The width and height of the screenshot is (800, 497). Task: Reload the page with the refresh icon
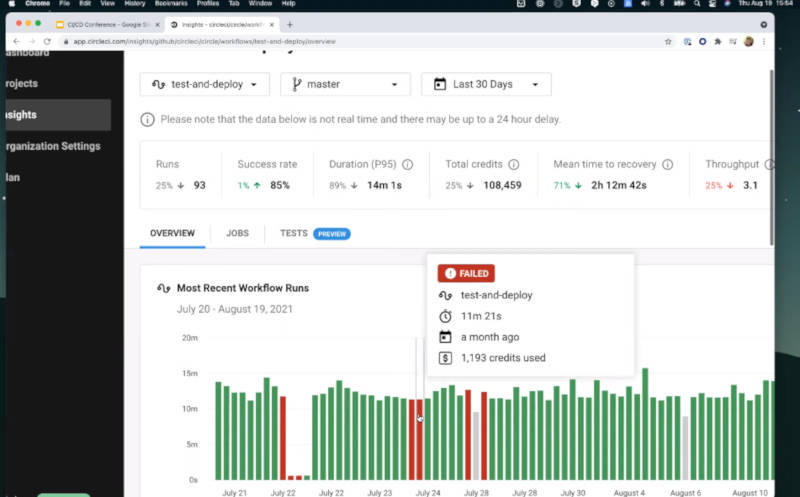point(47,41)
